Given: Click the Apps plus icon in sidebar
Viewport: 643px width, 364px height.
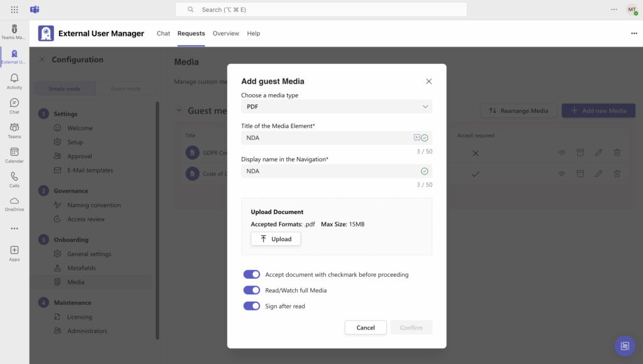Looking at the screenshot, I should point(14,252).
